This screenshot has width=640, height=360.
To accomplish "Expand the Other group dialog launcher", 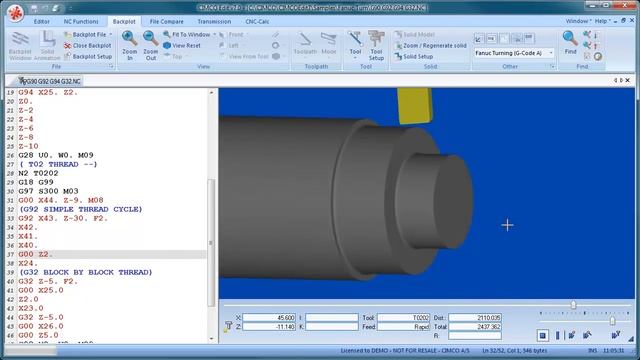I will click(x=552, y=66).
